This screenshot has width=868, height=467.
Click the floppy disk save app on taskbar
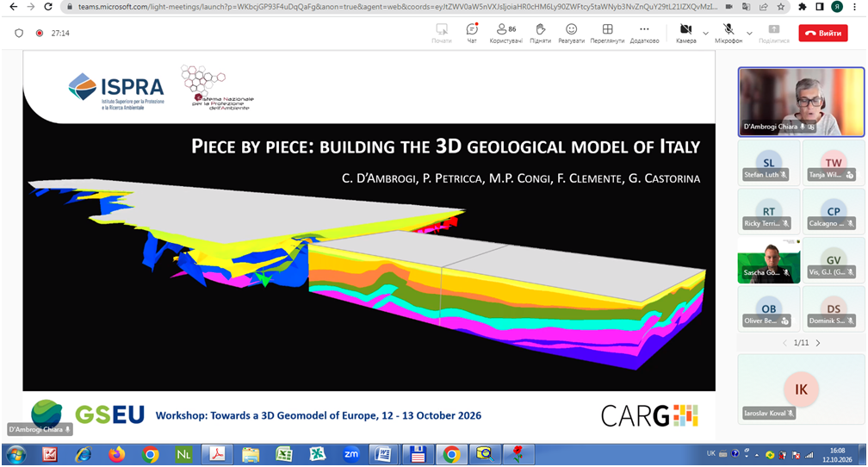click(418, 455)
